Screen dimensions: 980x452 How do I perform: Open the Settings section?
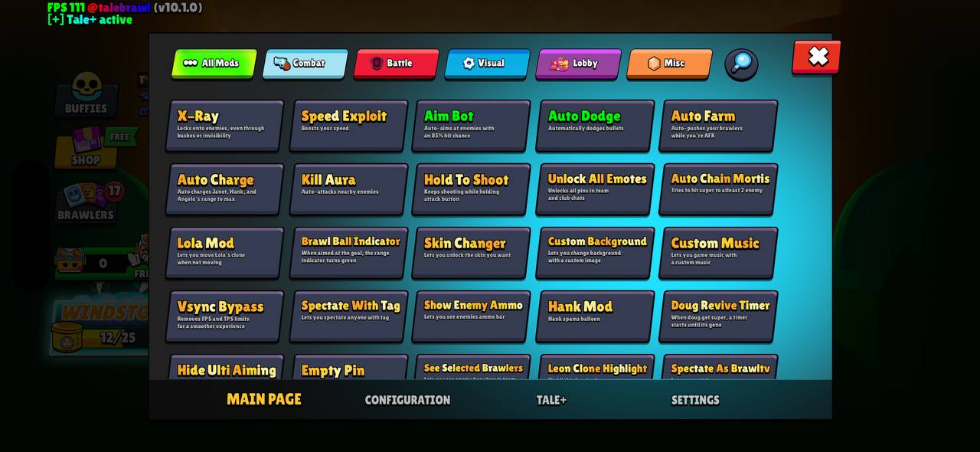[x=695, y=400]
